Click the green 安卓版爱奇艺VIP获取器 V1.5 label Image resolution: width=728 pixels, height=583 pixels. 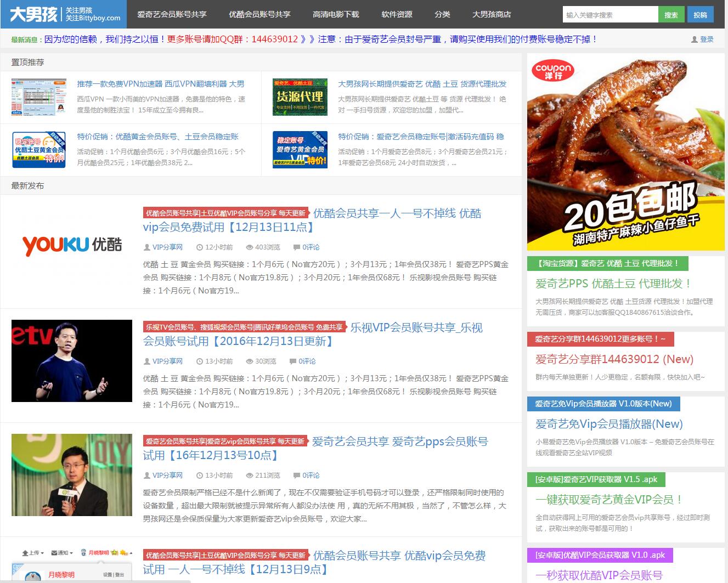pos(596,479)
